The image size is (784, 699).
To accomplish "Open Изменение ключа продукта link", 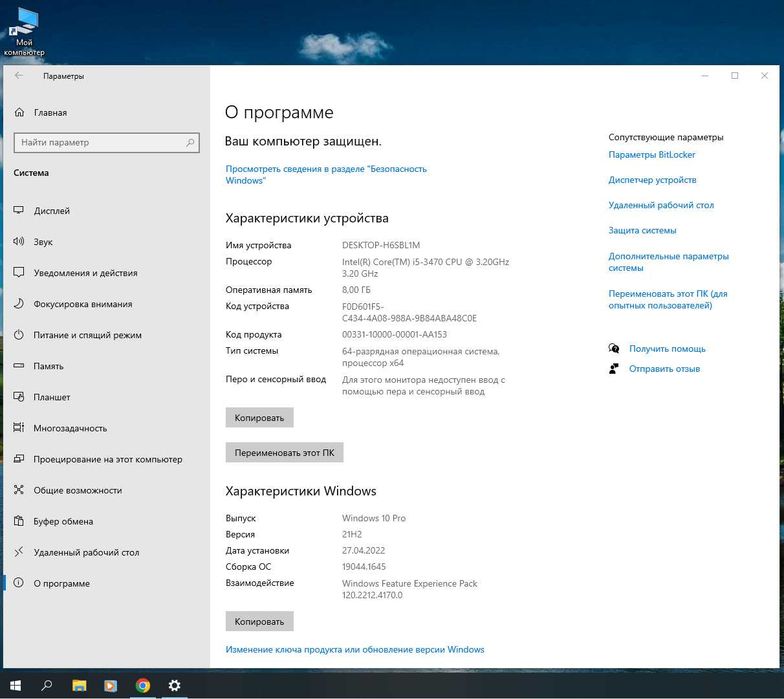I will point(354,650).
